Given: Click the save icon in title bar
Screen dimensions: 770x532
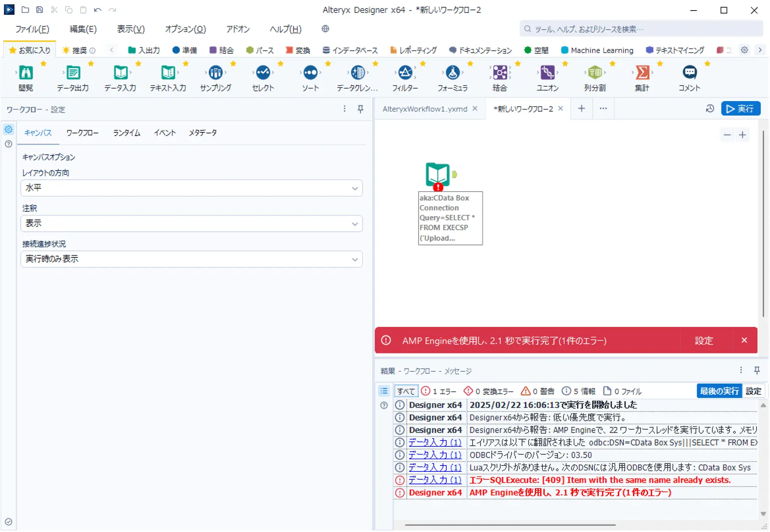Looking at the screenshot, I should (39, 9).
